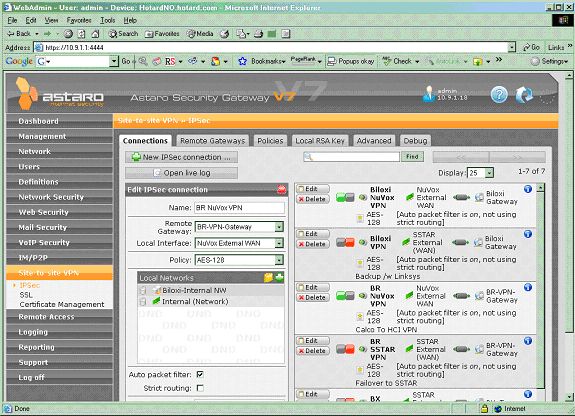The height and width of the screenshot is (416, 575).
Task: Click the connection search input field
Action: tap(351, 157)
